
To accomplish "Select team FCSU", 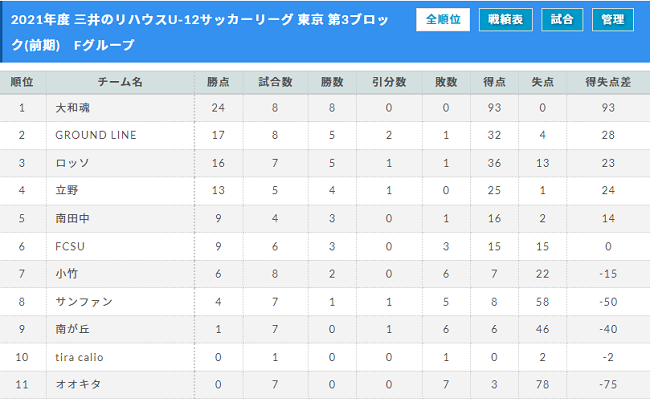I will point(70,247).
